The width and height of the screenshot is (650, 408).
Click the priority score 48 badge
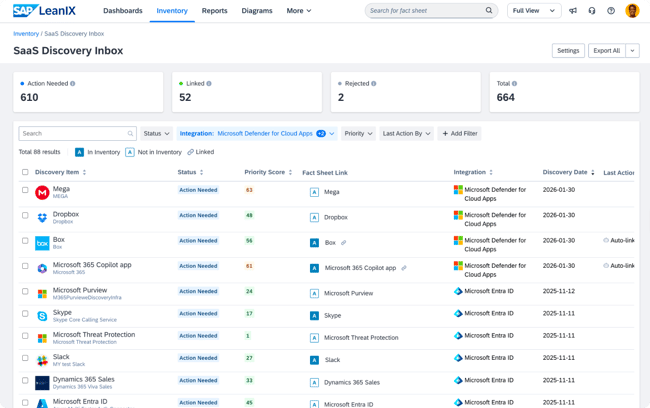(249, 215)
